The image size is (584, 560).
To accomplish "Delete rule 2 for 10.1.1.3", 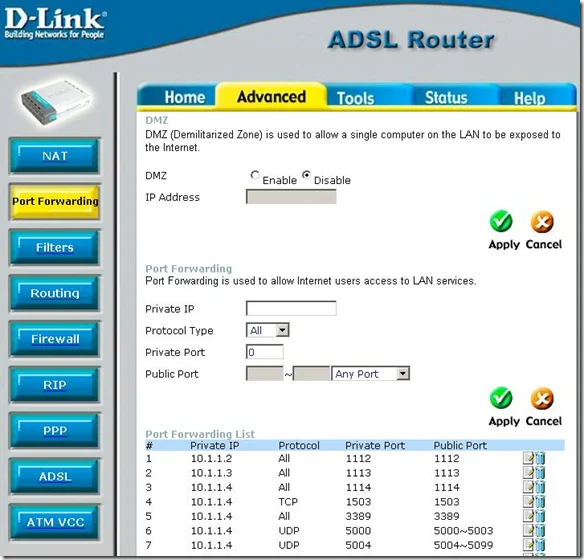I will 540,472.
